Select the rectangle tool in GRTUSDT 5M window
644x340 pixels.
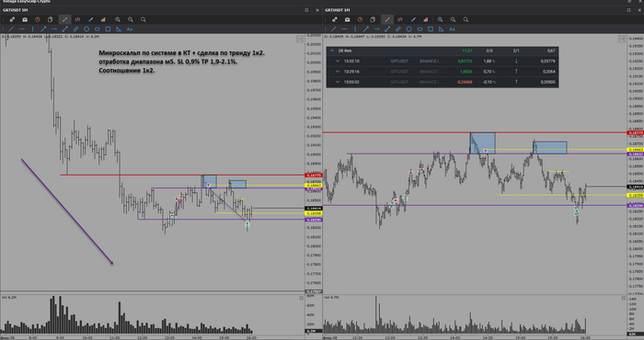click(108, 29)
